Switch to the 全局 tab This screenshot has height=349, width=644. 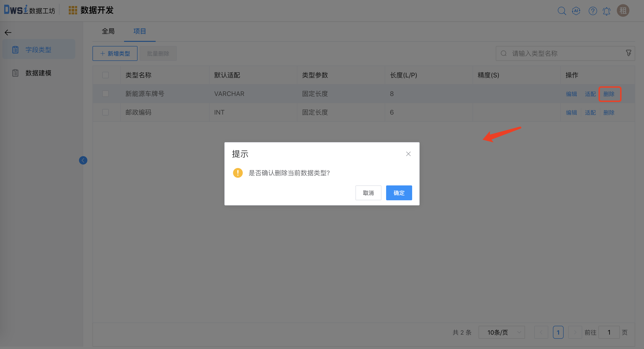pyautogui.click(x=108, y=31)
